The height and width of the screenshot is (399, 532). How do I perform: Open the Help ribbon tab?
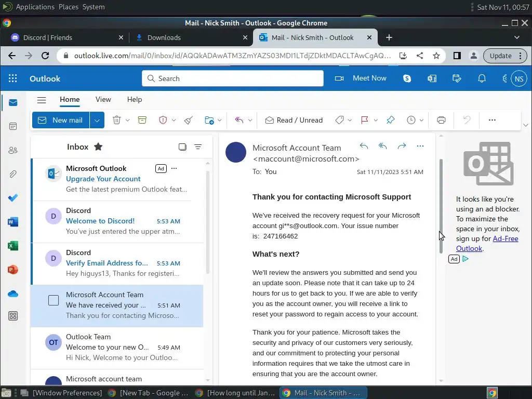point(135,99)
